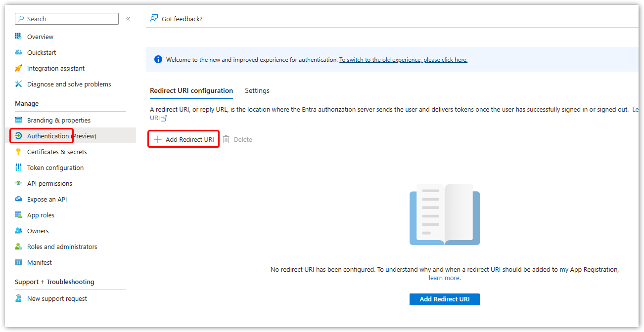The height and width of the screenshot is (332, 644).
Task: Click the Certificates & secrets key icon
Action: tap(18, 152)
